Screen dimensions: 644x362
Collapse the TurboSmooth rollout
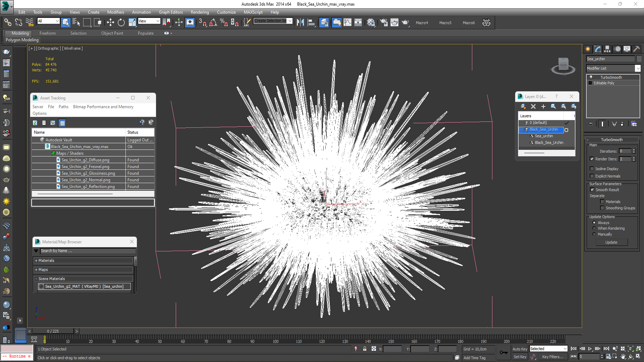pos(612,139)
